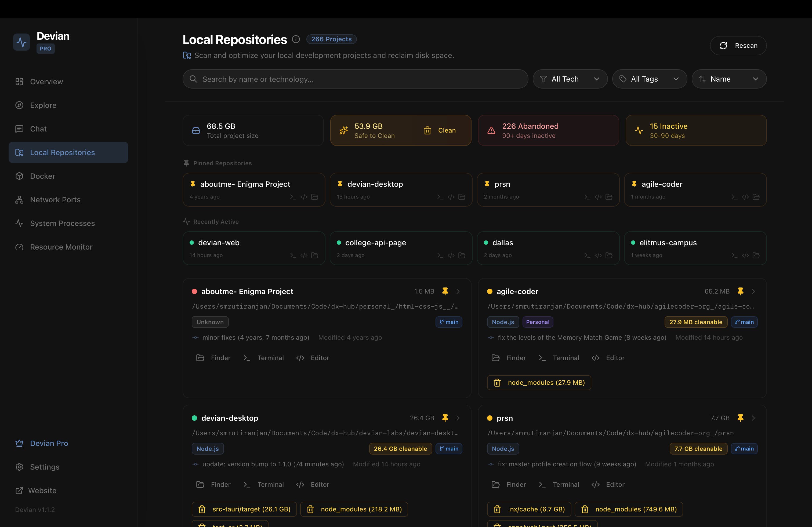This screenshot has height=527, width=812.
Task: Open the All Tags dropdown
Action: coord(649,79)
